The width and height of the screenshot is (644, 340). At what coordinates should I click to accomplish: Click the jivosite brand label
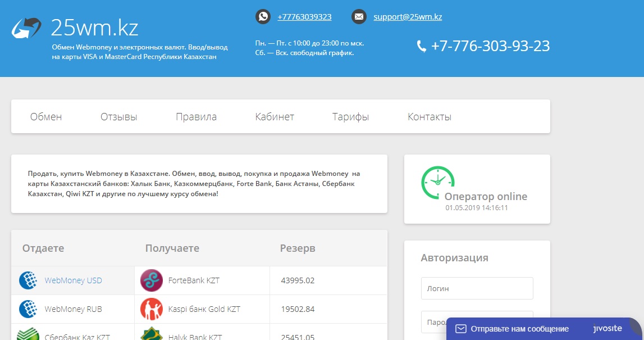[608, 329]
